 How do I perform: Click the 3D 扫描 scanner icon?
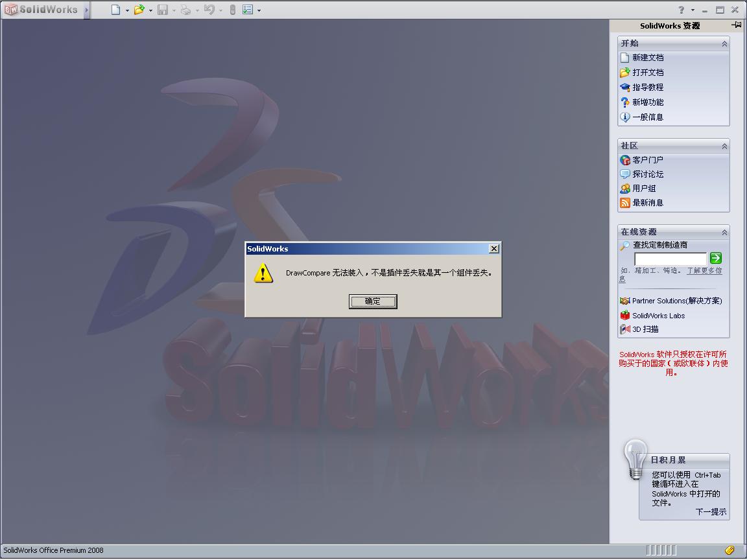[624, 329]
